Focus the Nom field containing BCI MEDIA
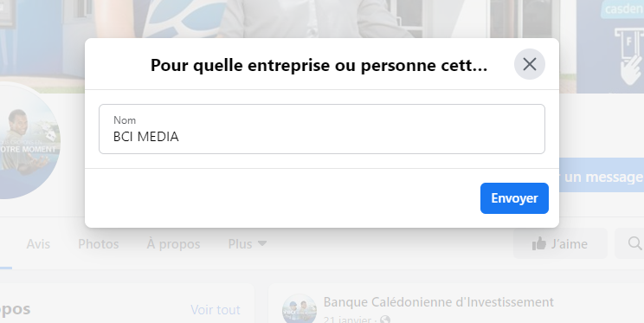Screen dimensions: 644x323 click(x=322, y=129)
